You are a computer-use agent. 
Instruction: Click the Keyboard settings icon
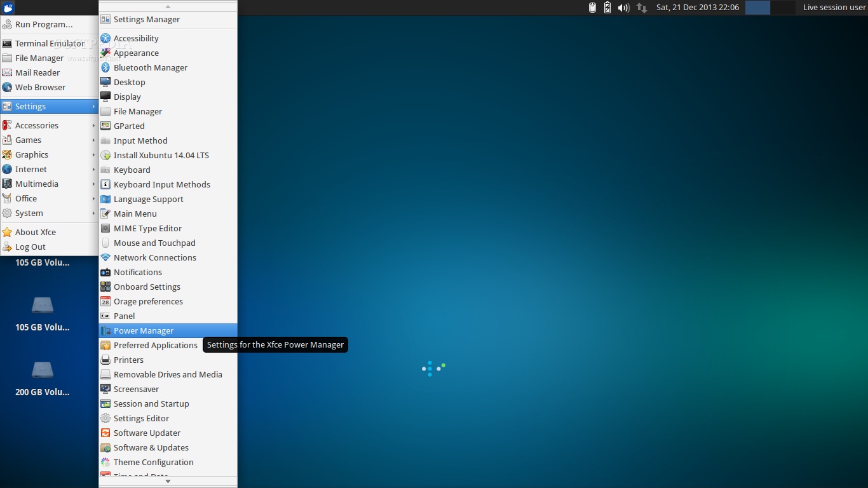(x=105, y=170)
